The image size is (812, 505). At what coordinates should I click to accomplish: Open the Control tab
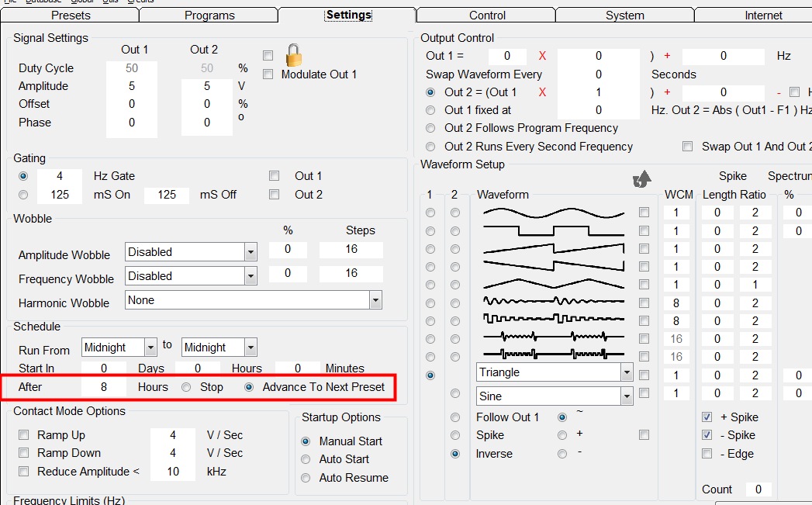point(487,16)
